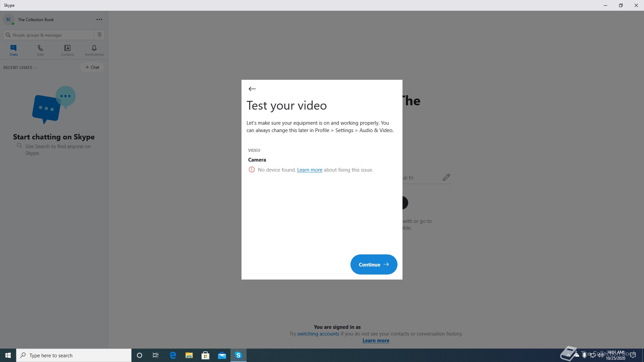644x362 pixels.
Task: Click the new Chat button
Action: click(x=92, y=67)
